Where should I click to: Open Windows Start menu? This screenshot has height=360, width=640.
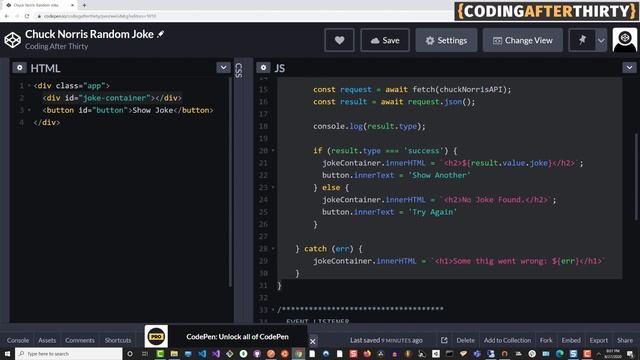tap(7, 353)
